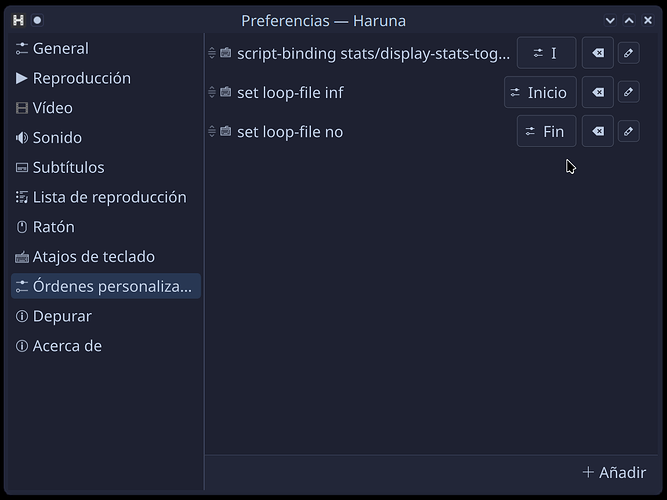
Task: Click the 'set loop-file no' command text
Action: pyautogui.click(x=290, y=132)
